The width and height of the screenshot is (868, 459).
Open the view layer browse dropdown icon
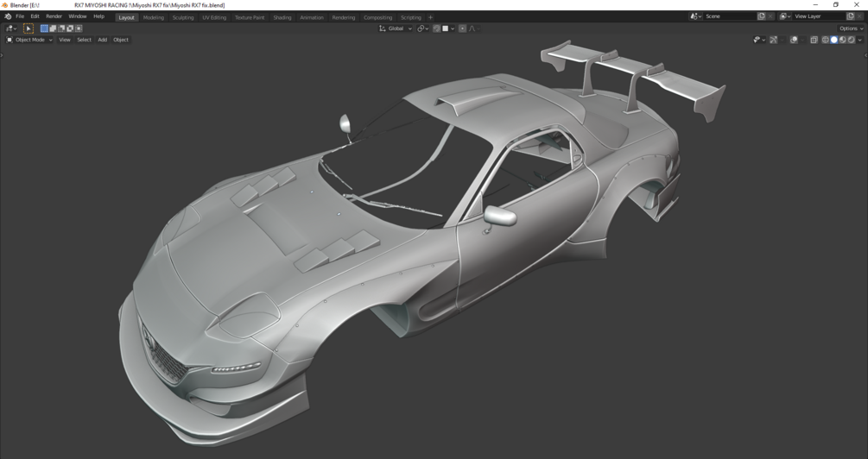point(785,16)
